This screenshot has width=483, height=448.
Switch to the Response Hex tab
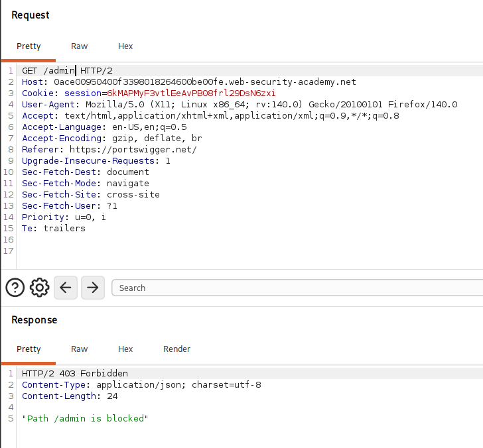[125, 349]
